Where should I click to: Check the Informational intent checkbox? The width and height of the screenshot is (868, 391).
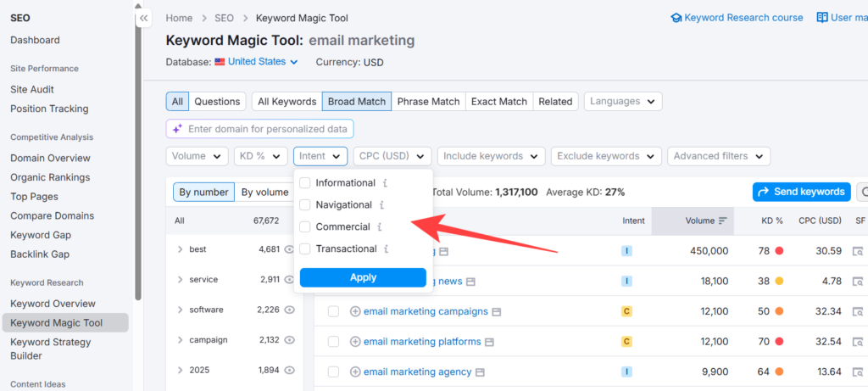305,182
